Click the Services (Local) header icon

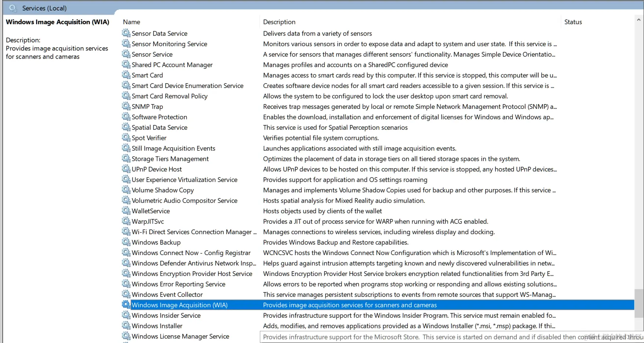click(x=13, y=8)
